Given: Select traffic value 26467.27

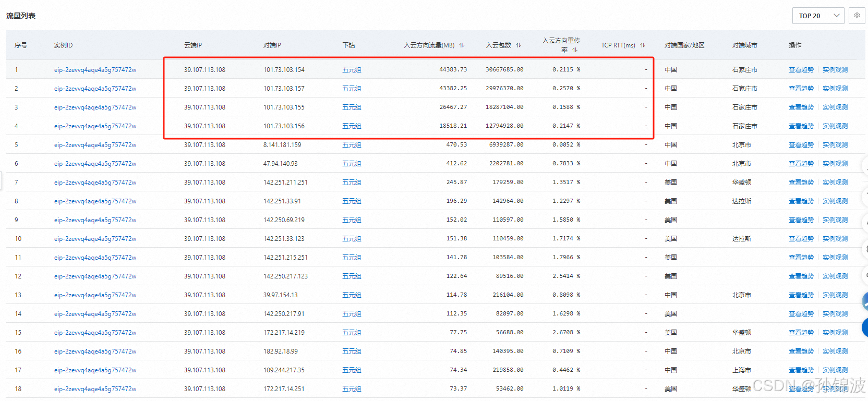Looking at the screenshot, I should click(453, 107).
